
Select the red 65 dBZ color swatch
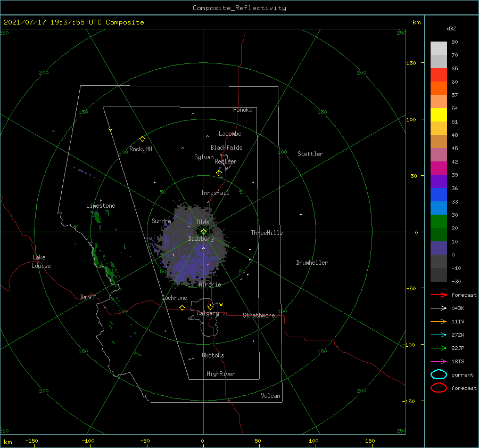[x=439, y=75]
